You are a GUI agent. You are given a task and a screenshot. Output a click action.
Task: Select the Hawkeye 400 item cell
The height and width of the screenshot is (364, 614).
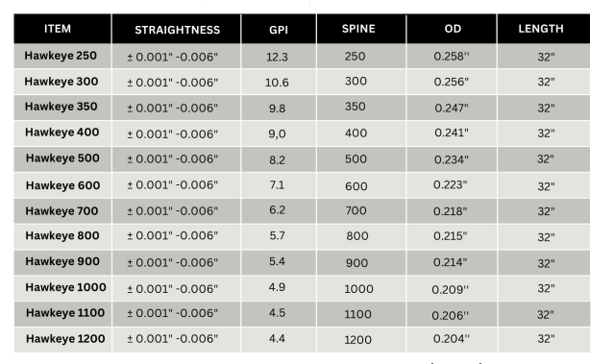pyautogui.click(x=61, y=133)
